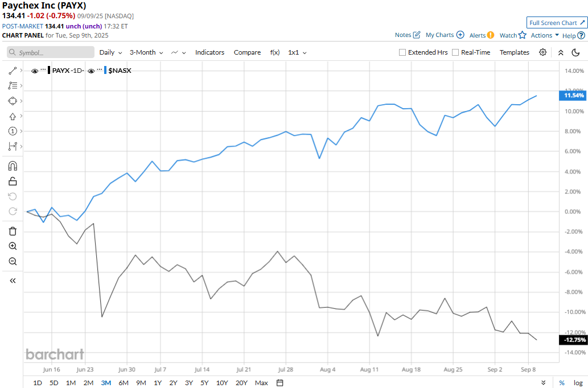Image resolution: width=588 pixels, height=388 pixels.
Task: Open the chart type dropdown
Action: 179,52
